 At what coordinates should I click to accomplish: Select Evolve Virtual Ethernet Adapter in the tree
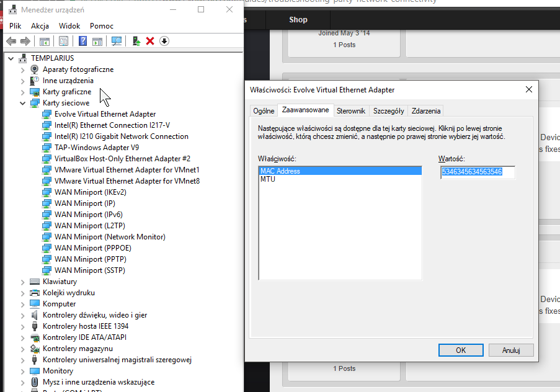[x=105, y=114]
